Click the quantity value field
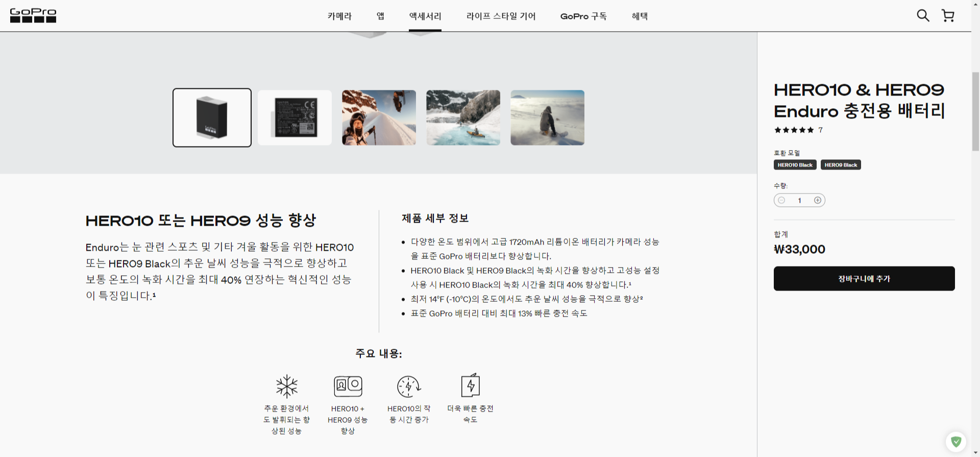This screenshot has width=980, height=457. [x=799, y=200]
